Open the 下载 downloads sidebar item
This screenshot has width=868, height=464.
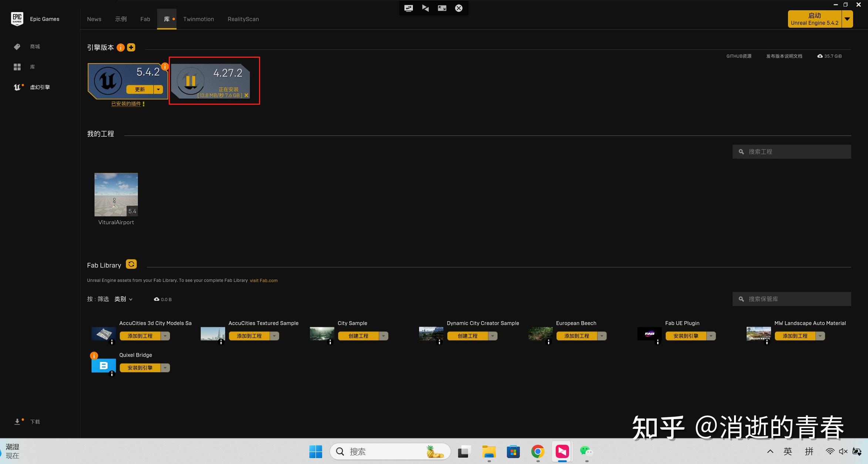[x=35, y=422]
